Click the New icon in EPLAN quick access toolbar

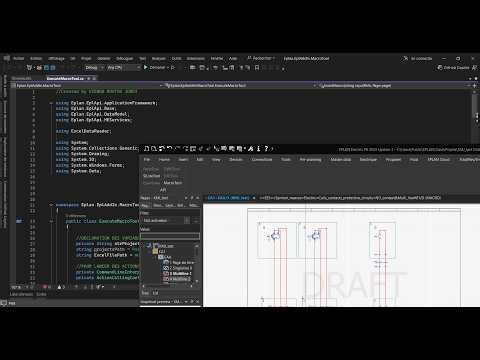click(146, 149)
